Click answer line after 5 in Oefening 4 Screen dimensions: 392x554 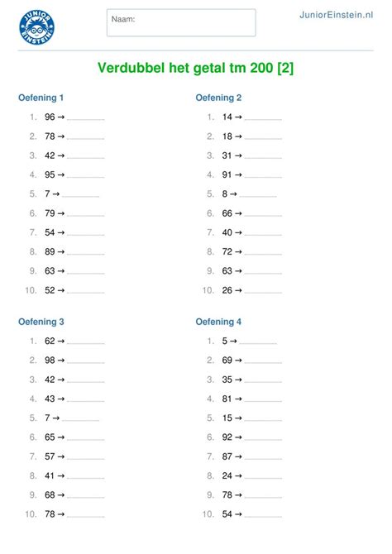258,343
